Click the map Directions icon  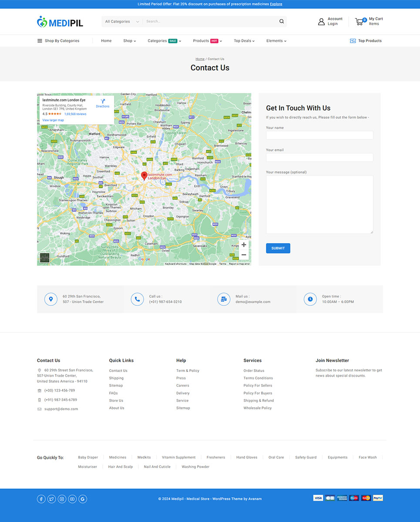[x=103, y=102]
